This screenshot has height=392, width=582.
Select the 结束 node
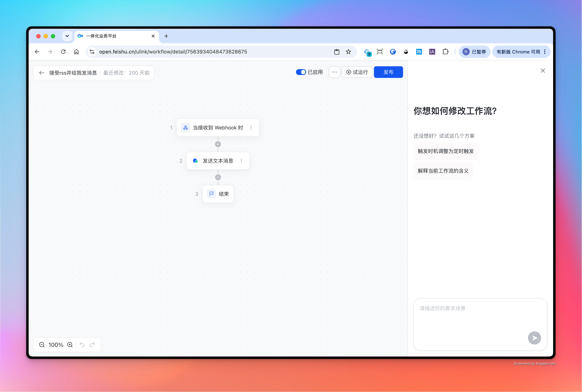coord(218,194)
